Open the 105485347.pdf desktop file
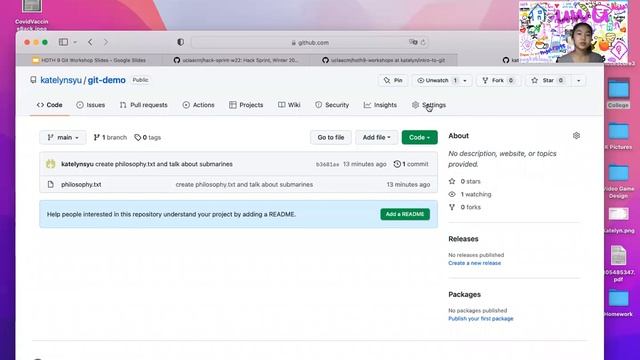Screen dimensions: 640x360 click(619, 263)
